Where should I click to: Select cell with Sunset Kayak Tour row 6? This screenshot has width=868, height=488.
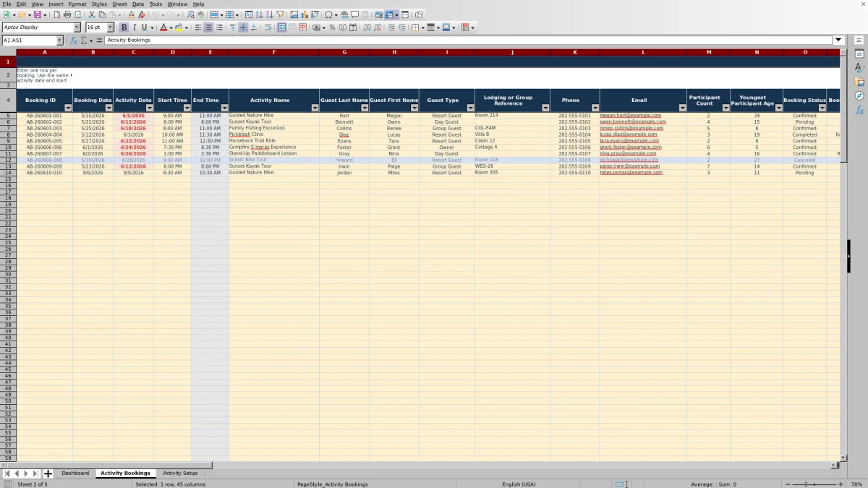click(273, 122)
